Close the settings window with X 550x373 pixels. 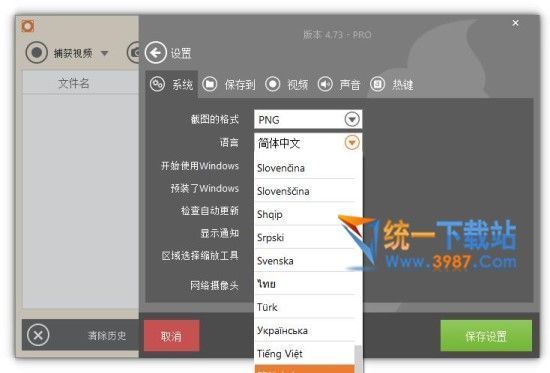tap(515, 23)
